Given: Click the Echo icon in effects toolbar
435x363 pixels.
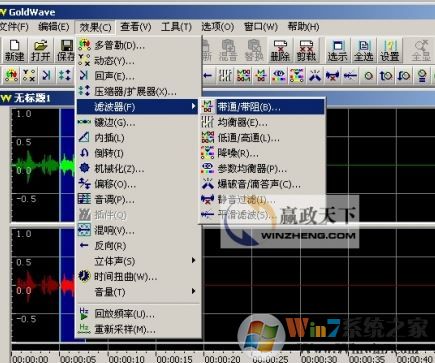Looking at the screenshot, I should coord(46,75).
